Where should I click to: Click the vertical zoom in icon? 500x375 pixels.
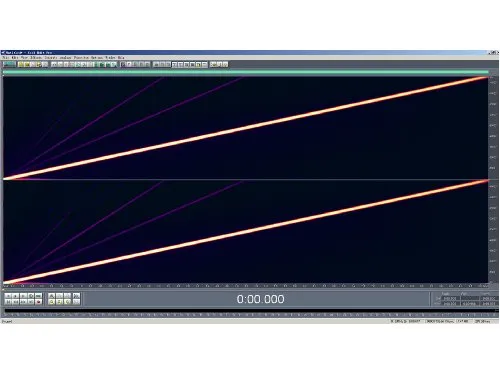[76, 296]
